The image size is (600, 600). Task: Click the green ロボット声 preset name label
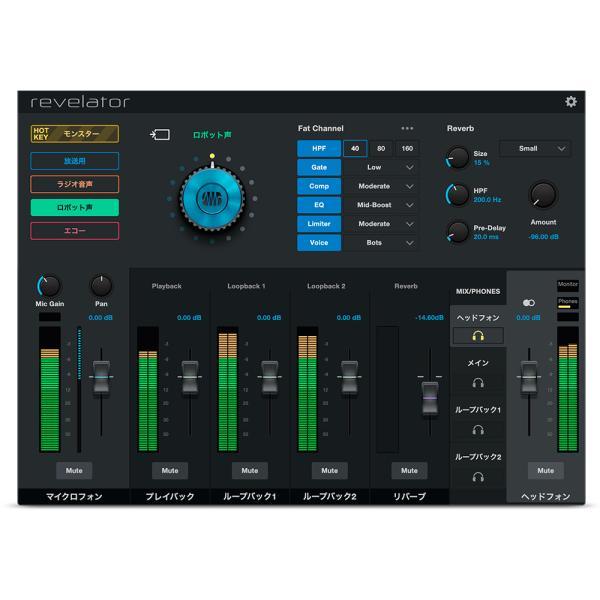(x=212, y=135)
